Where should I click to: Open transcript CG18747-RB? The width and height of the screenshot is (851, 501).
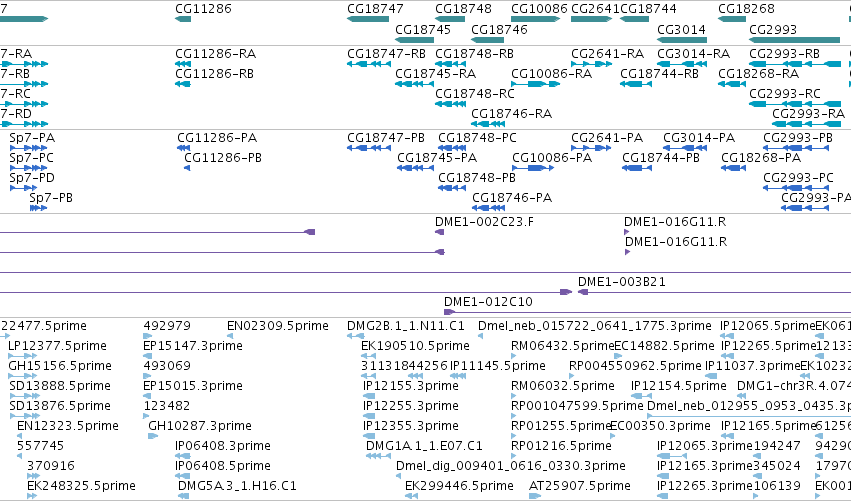click(x=386, y=54)
